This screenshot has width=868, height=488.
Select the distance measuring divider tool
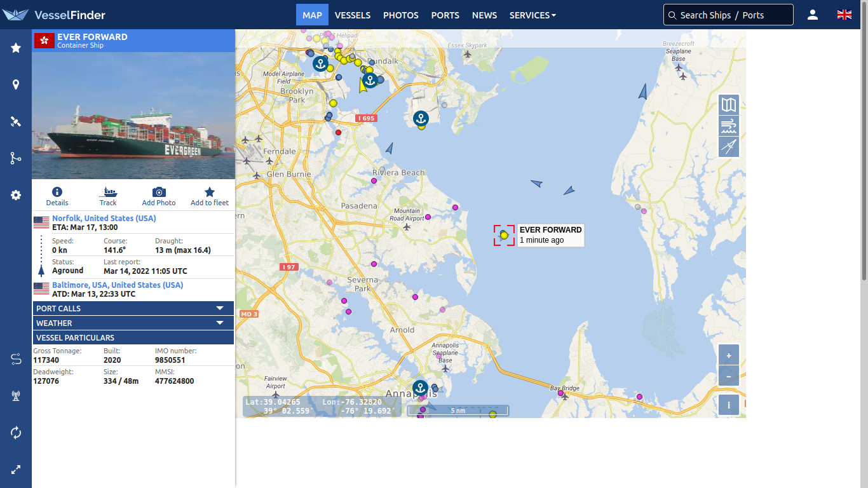(x=729, y=147)
